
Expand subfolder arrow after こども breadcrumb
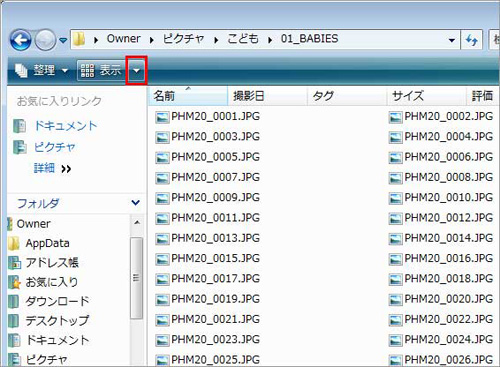(x=270, y=40)
